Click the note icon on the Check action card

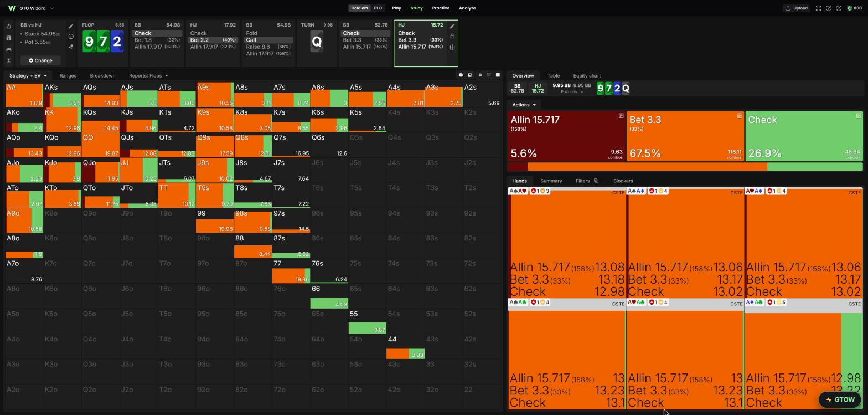click(859, 116)
